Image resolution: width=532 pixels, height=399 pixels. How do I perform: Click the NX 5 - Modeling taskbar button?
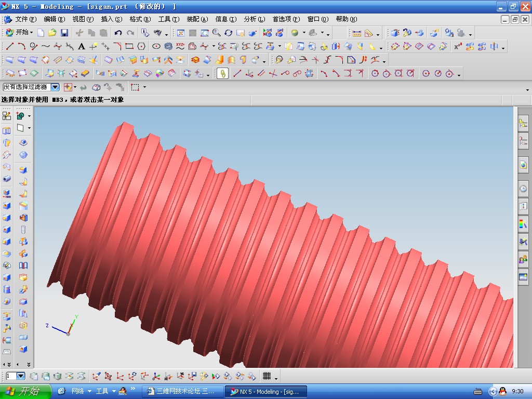(266, 392)
